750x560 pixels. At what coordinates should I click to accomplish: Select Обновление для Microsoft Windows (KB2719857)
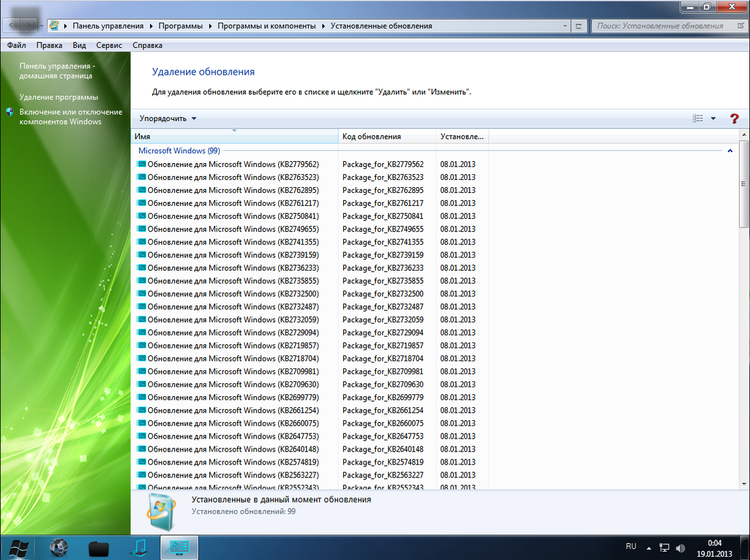pos(233,345)
